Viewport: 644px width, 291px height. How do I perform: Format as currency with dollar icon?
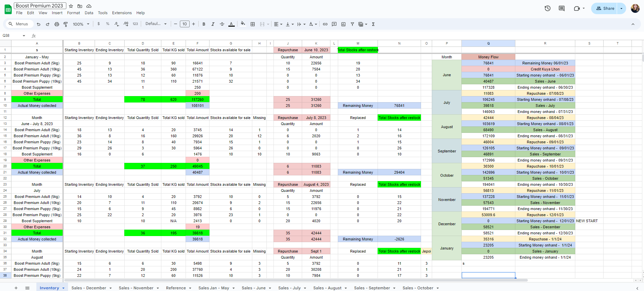[98, 24]
